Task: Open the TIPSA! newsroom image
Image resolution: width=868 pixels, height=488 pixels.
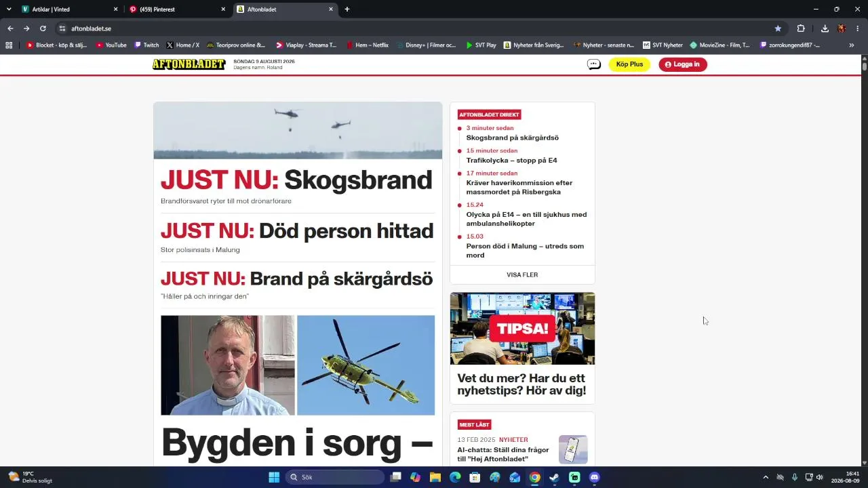Action: [x=522, y=329]
